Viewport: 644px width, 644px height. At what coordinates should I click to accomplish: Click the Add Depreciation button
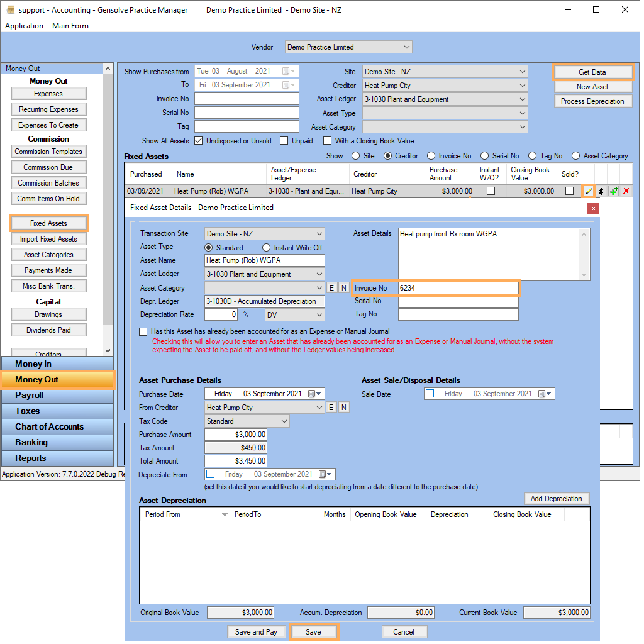click(x=556, y=498)
